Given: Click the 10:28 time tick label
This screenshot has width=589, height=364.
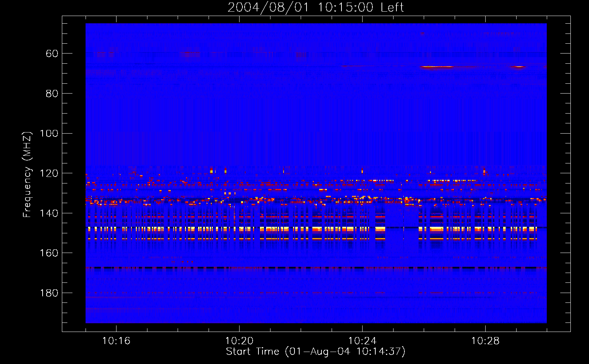Looking at the screenshot, I should (x=485, y=341).
